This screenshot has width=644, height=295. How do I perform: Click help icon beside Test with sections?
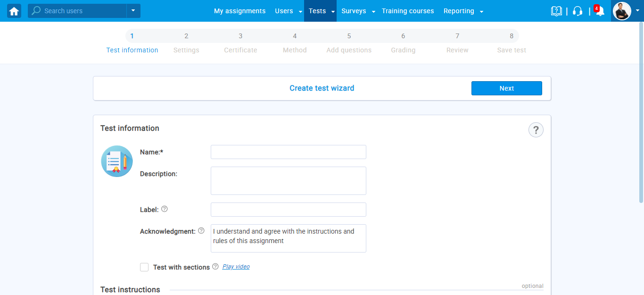pos(215,267)
